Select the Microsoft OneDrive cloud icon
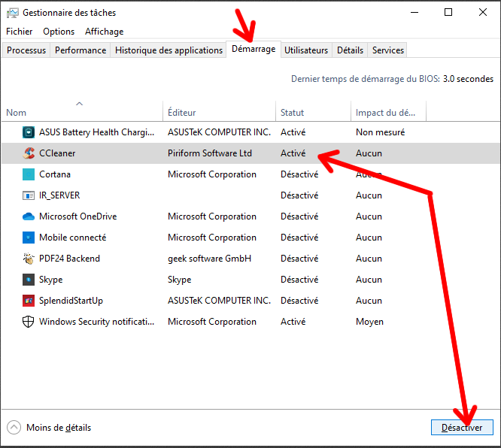 click(x=29, y=216)
